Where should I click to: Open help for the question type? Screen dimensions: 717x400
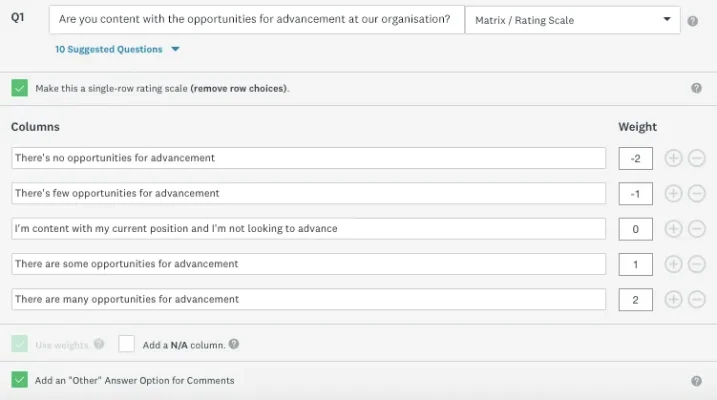point(693,20)
